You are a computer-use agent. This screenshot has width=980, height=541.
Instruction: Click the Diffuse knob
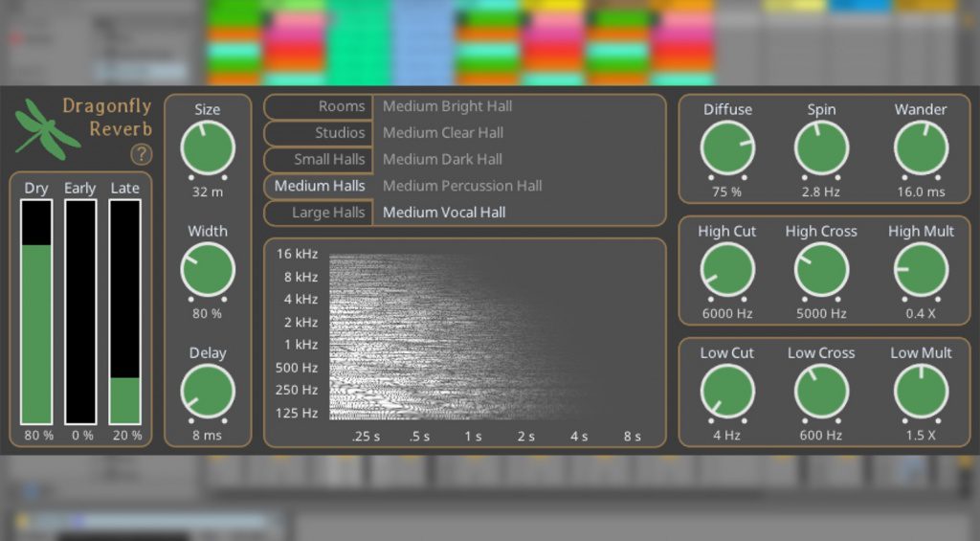(x=727, y=148)
